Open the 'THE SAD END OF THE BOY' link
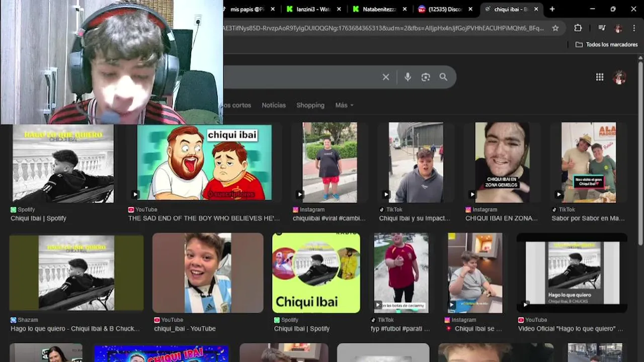The width and height of the screenshot is (644, 362). coord(204,218)
